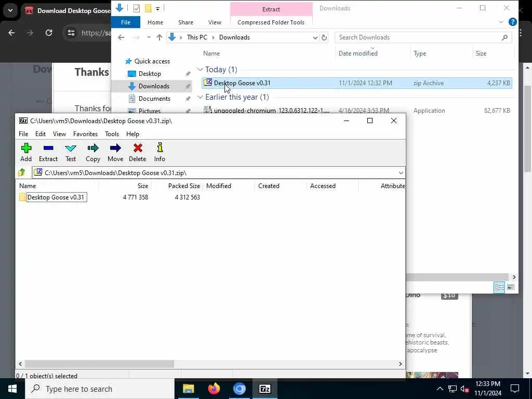Open Customize Quick Access Toolbar dropdown

point(158,8)
